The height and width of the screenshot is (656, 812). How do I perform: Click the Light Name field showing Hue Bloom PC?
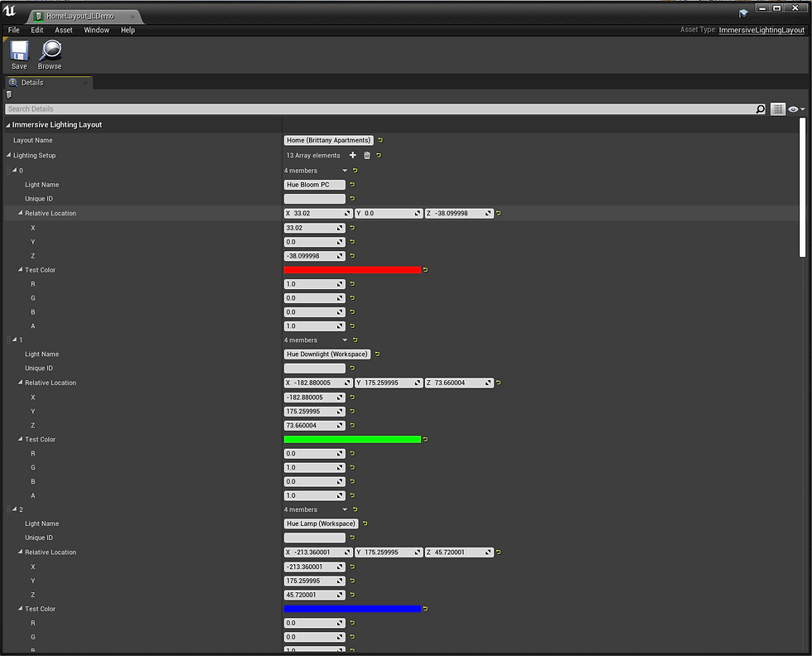coord(314,184)
